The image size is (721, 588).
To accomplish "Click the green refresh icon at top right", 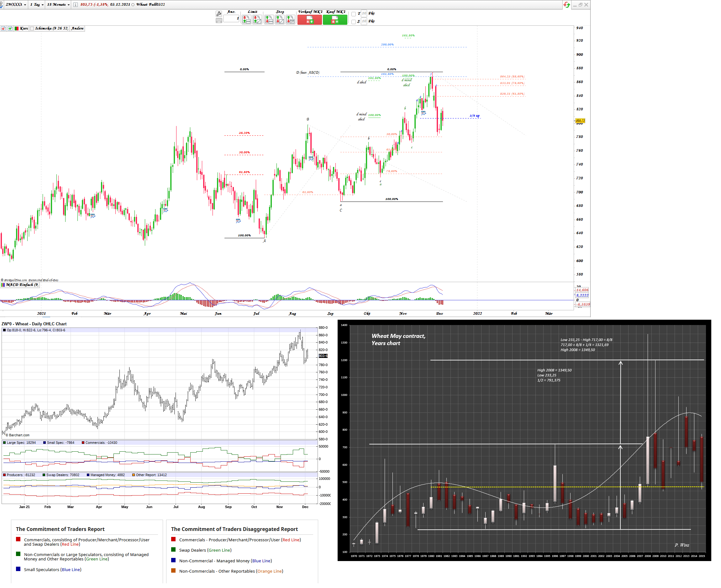I will point(566,5).
